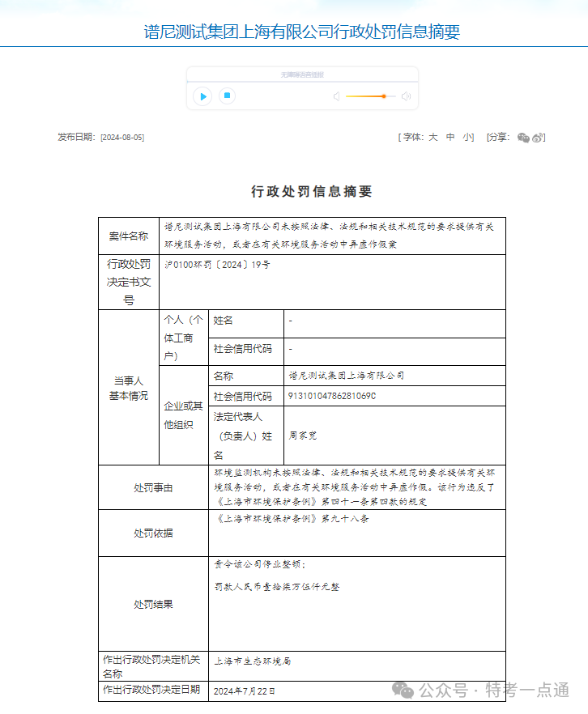
Task: Select the label 处罚事由
Action: coord(153,487)
